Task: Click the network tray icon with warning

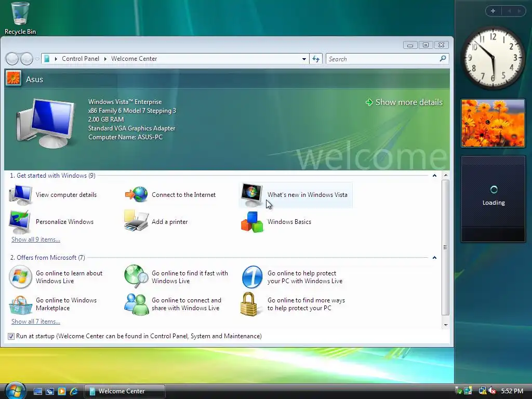Action: (x=482, y=391)
